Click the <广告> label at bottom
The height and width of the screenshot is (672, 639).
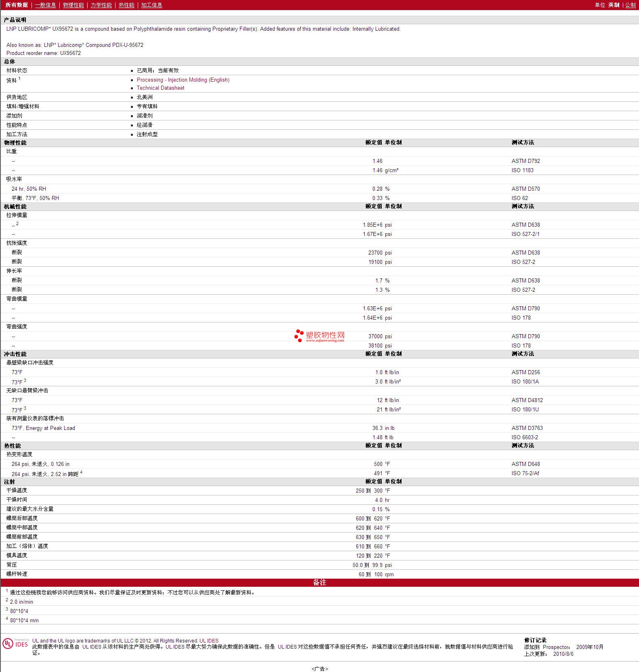(319, 669)
